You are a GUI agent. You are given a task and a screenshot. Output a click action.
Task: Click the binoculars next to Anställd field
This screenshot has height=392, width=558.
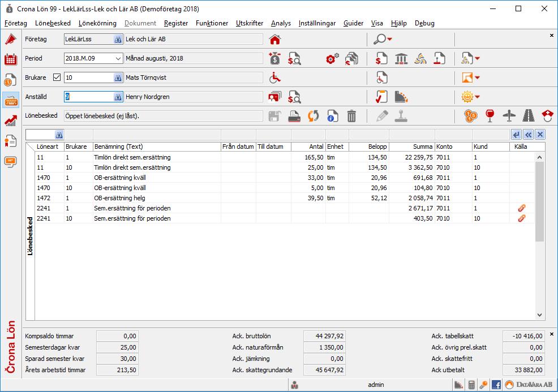(118, 97)
